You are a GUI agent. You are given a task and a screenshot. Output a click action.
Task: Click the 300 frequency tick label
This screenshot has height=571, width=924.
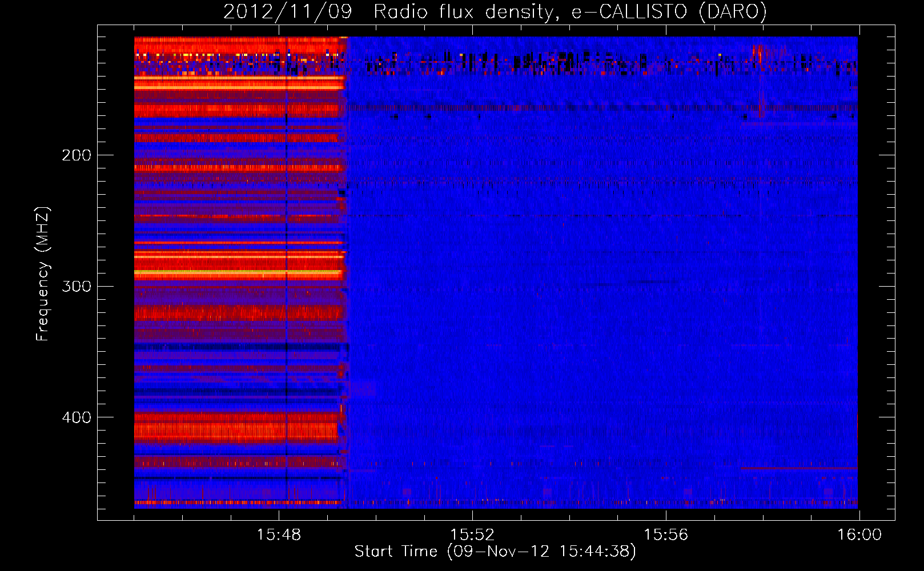click(77, 286)
